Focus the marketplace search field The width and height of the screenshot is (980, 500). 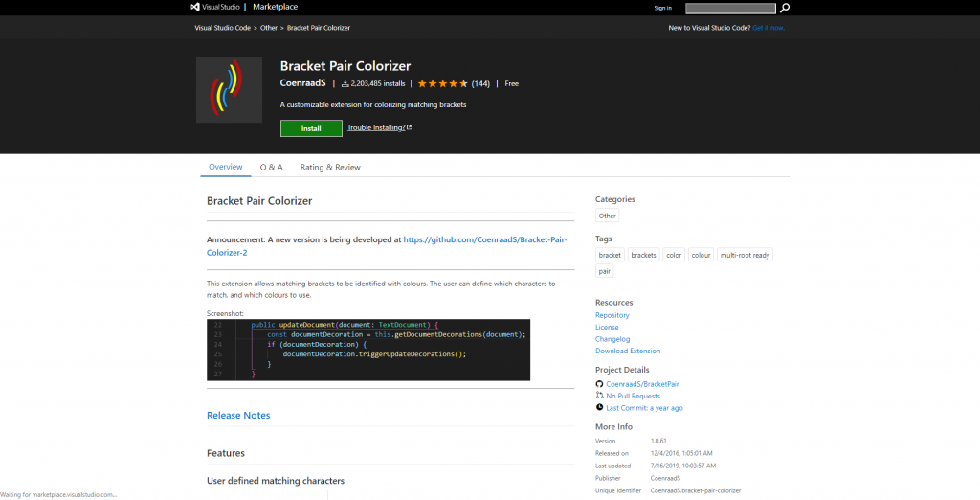[730, 8]
